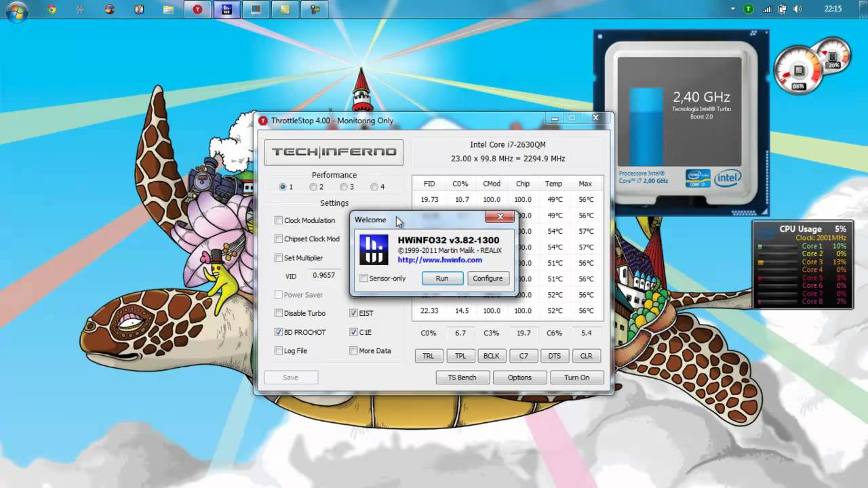Open the volume speaker tray icon

797,9
